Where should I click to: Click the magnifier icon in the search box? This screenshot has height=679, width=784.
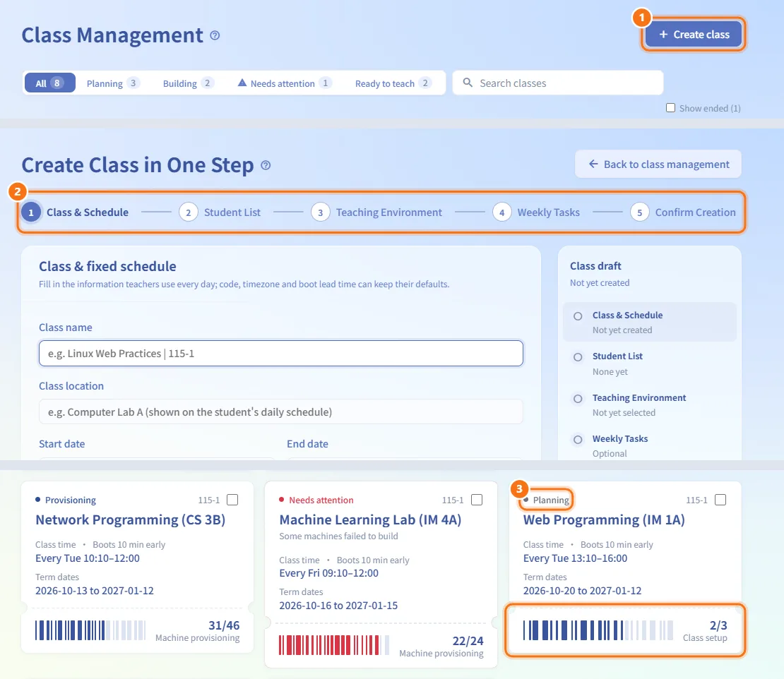coord(468,83)
